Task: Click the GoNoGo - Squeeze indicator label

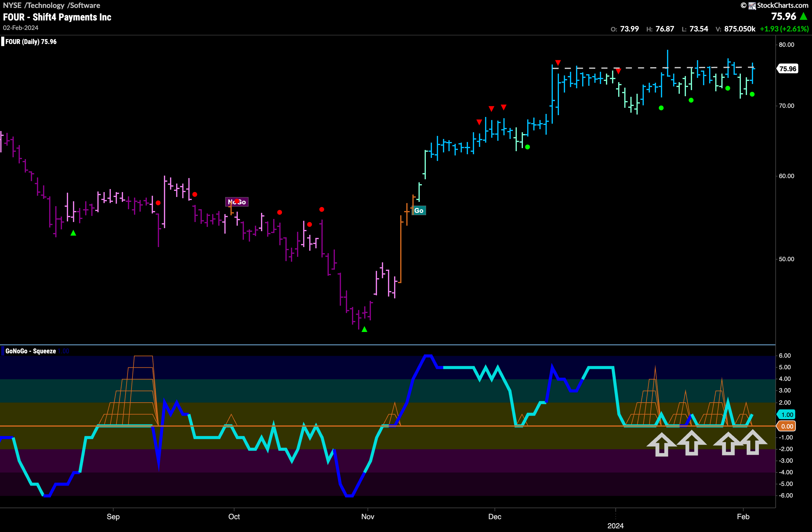Action: (31, 351)
